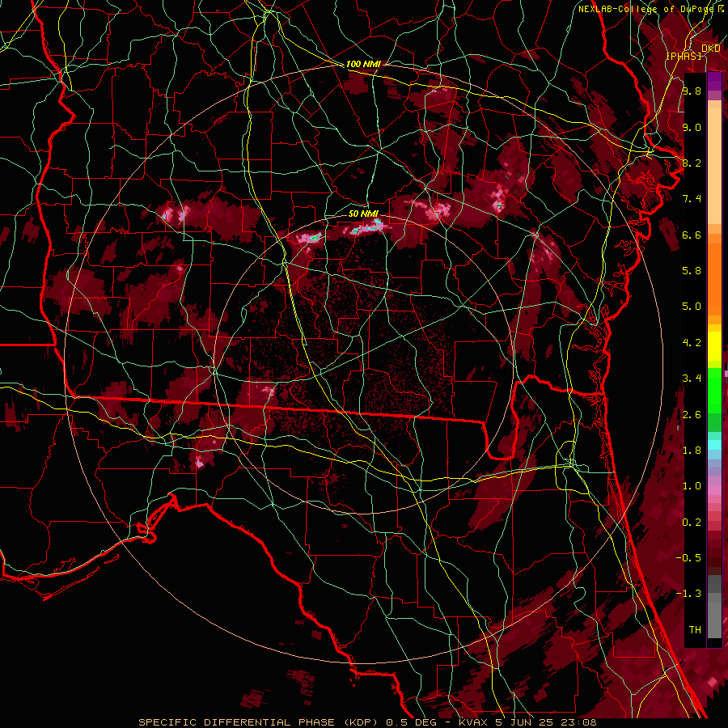Pick the pink band of the color bar
This screenshot has width=728, height=728.
click(714, 490)
